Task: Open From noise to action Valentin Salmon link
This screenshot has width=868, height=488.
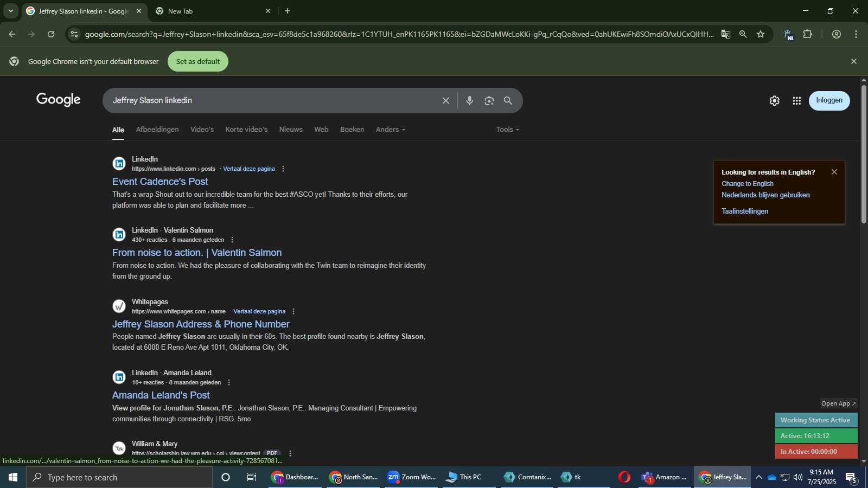Action: pyautogui.click(x=197, y=253)
